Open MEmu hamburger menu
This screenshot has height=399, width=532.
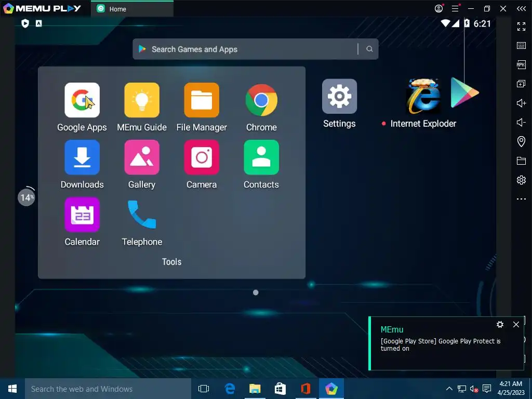tap(455, 8)
